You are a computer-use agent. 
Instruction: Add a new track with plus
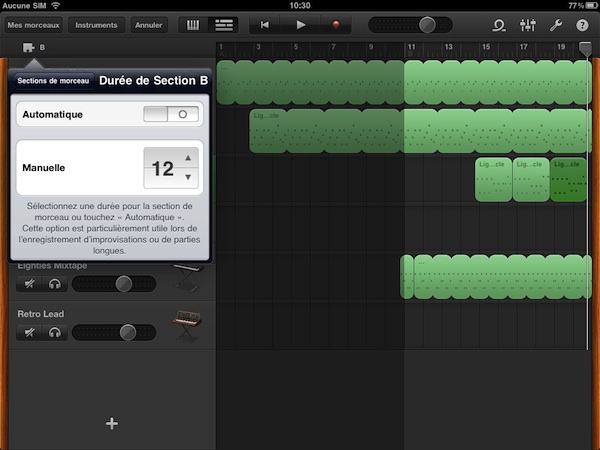(112, 423)
